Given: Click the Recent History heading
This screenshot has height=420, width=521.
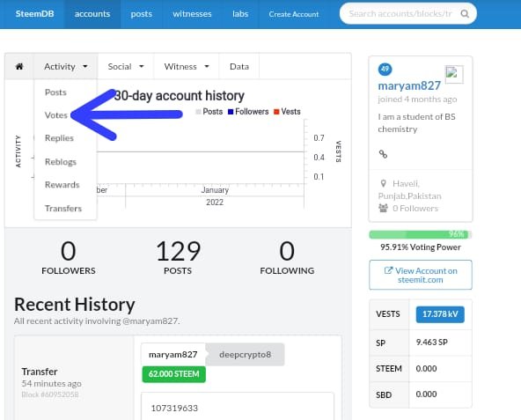Looking at the screenshot, I should pos(75,305).
